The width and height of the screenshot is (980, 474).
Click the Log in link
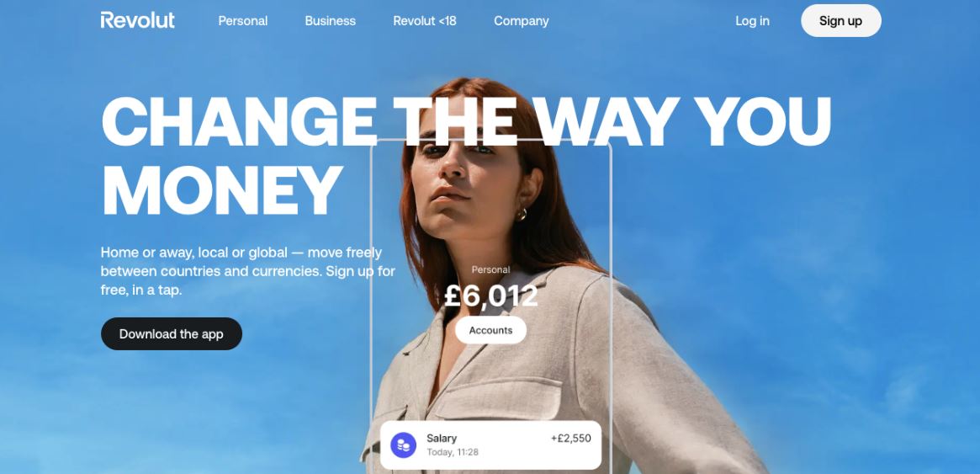pyautogui.click(x=752, y=21)
